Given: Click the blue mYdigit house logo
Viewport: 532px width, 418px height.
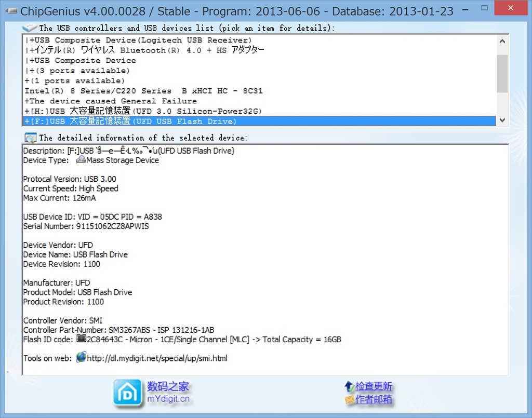Looking at the screenshot, I should click(x=127, y=393).
